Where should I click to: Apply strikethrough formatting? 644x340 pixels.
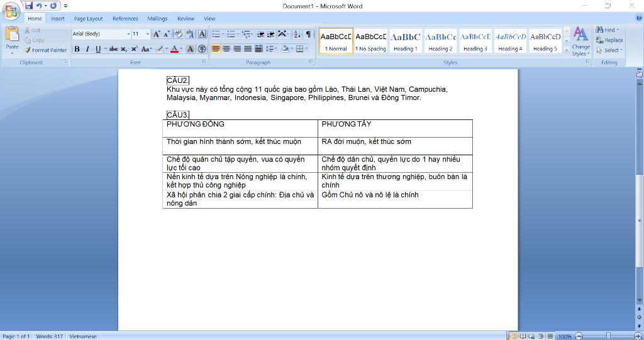[113, 49]
